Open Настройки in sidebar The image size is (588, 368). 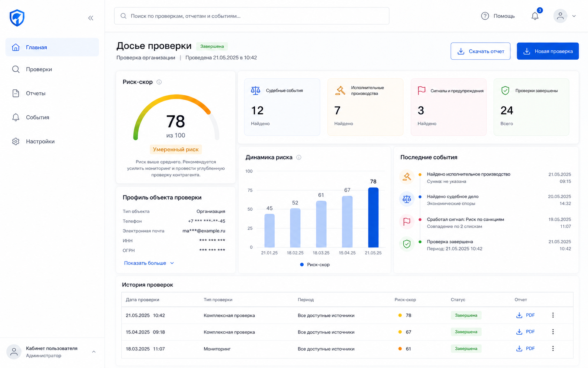(52, 141)
